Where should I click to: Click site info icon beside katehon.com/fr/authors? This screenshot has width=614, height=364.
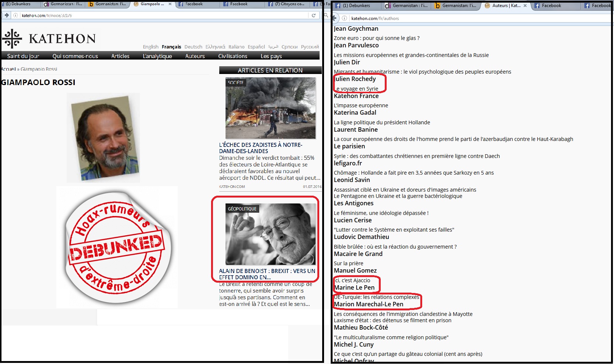click(x=344, y=18)
